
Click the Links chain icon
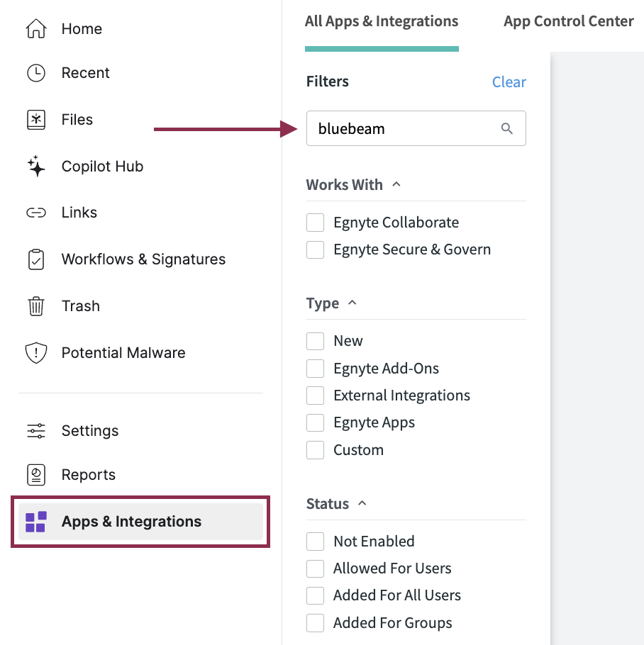[x=36, y=213]
